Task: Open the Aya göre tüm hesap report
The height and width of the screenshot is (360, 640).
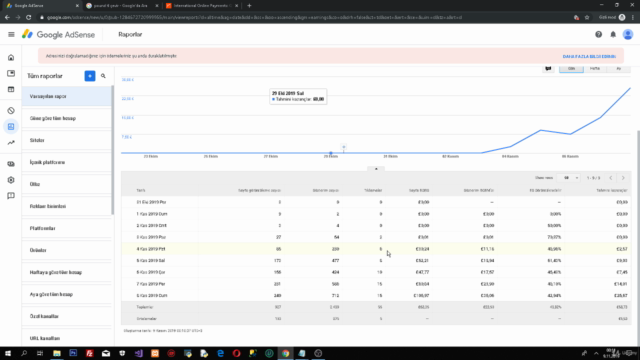Action: coord(67,294)
